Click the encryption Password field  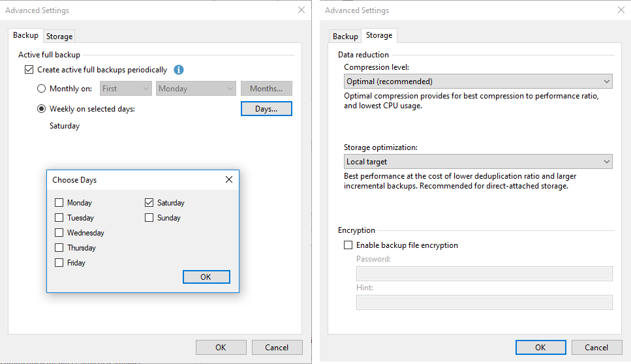[x=484, y=273]
